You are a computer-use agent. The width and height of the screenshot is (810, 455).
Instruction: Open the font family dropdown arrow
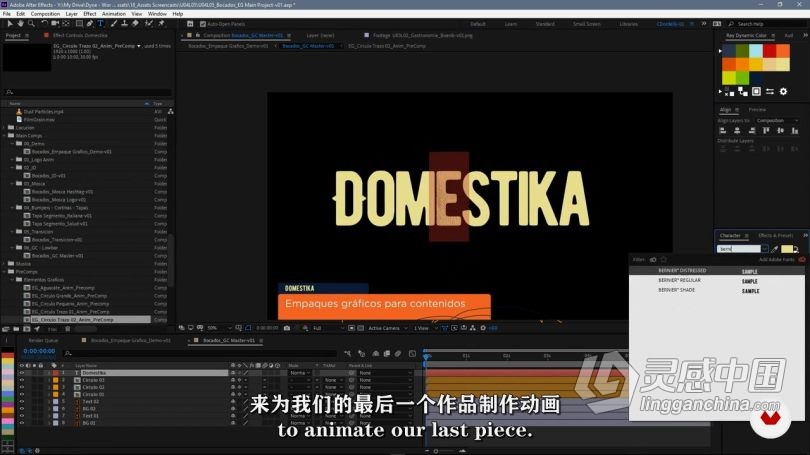coord(765,249)
